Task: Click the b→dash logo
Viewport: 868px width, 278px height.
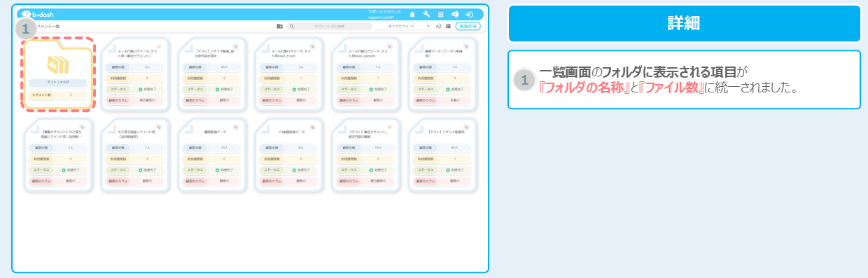Action: pos(37,14)
